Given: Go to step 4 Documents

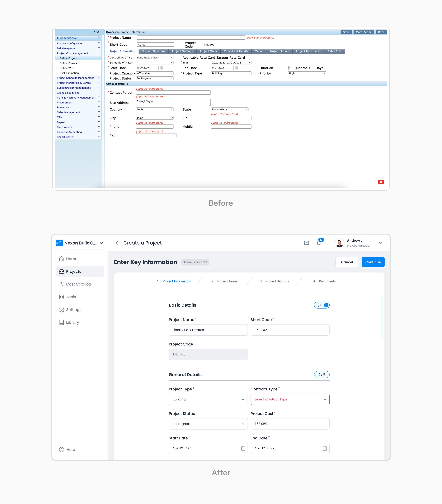Looking at the screenshot, I should [324, 281].
